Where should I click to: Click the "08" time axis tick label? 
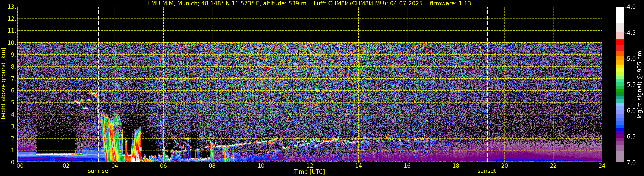[x=212, y=166]
